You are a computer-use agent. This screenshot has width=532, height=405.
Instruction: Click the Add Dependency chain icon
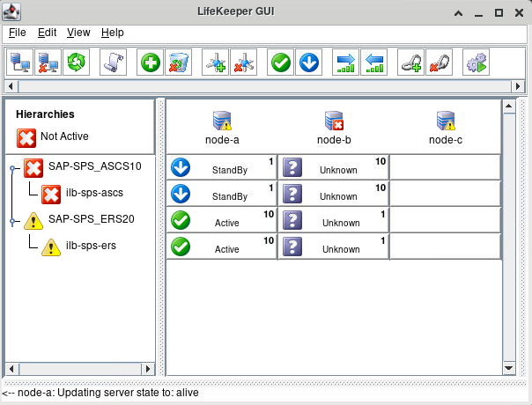pyautogui.click(x=410, y=63)
